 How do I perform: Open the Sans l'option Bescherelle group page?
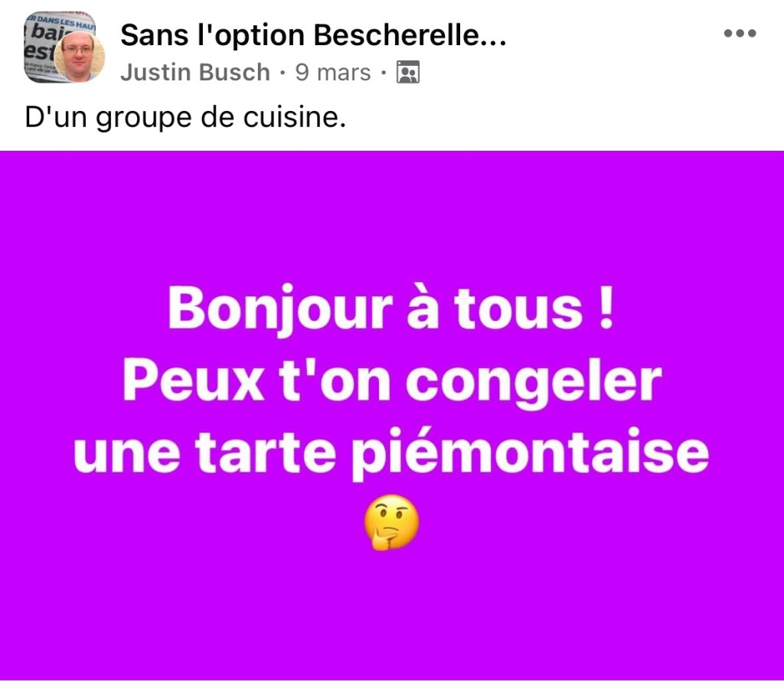tap(313, 35)
